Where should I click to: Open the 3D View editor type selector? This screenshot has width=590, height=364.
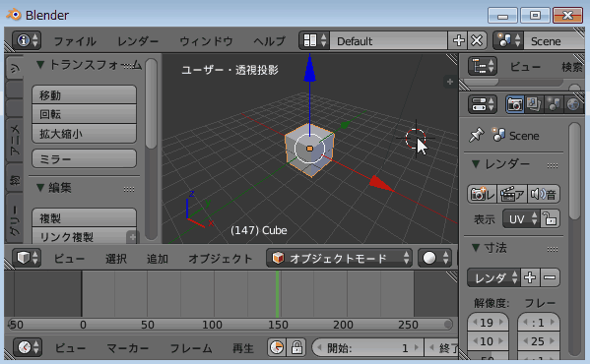click(x=27, y=258)
